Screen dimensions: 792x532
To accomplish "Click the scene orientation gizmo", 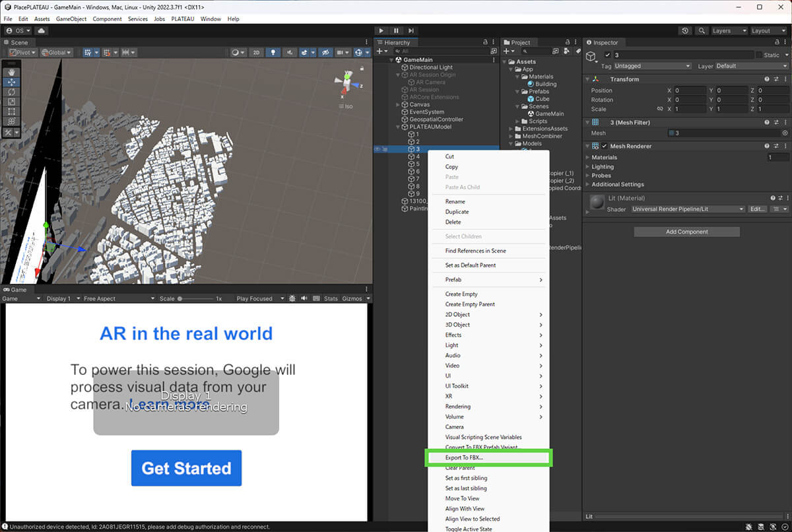I will (348, 84).
